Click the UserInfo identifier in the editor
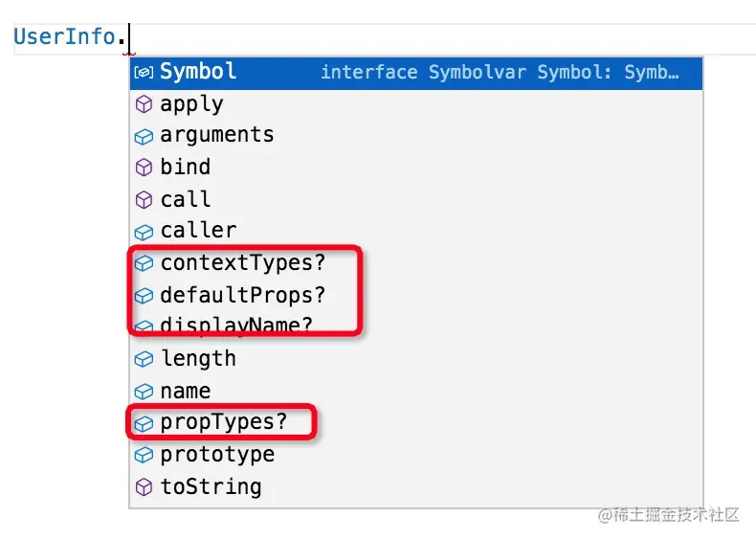This screenshot has width=756, height=540. (65, 36)
